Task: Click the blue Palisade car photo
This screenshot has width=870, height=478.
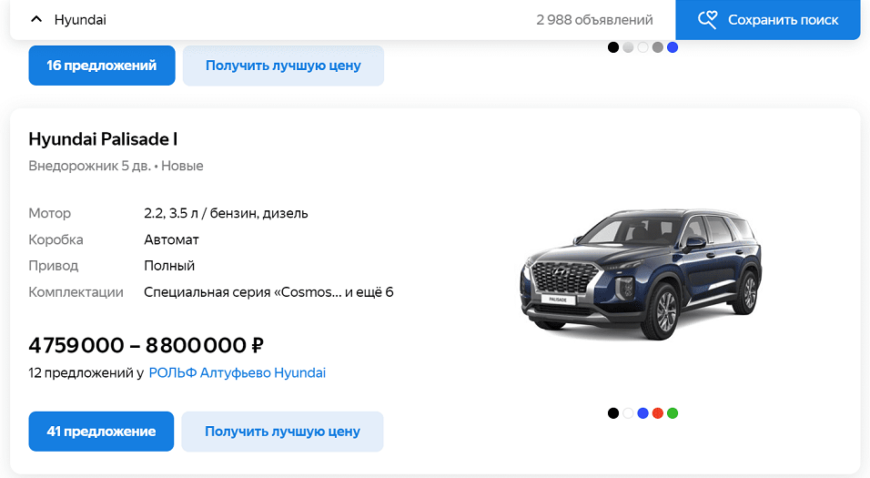Action: (641, 275)
